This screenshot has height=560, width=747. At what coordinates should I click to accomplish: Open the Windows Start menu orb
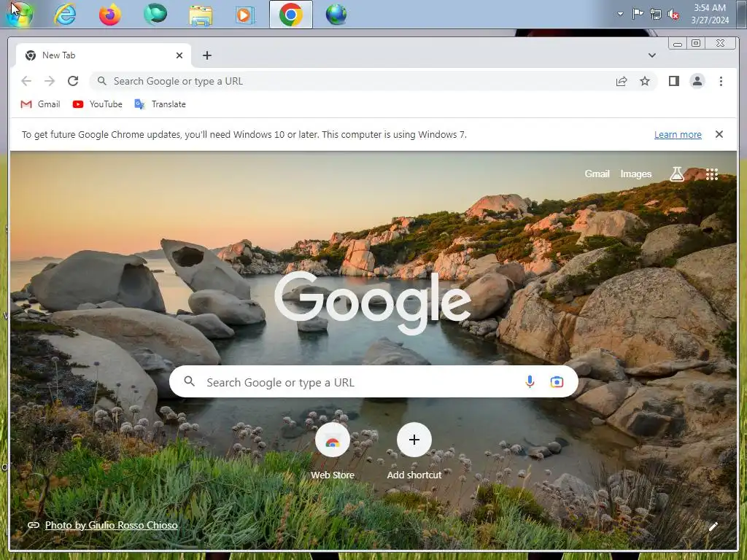(x=19, y=15)
